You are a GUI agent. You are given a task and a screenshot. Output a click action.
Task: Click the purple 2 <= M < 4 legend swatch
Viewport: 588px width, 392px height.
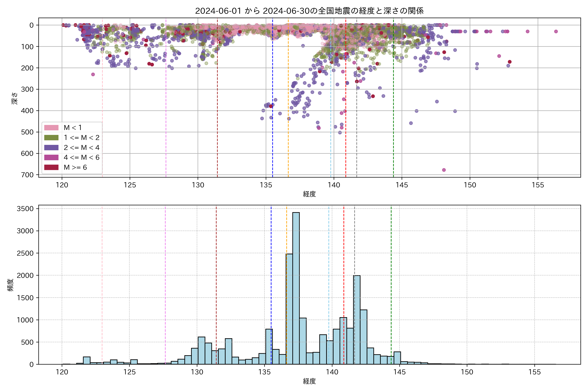51,147
